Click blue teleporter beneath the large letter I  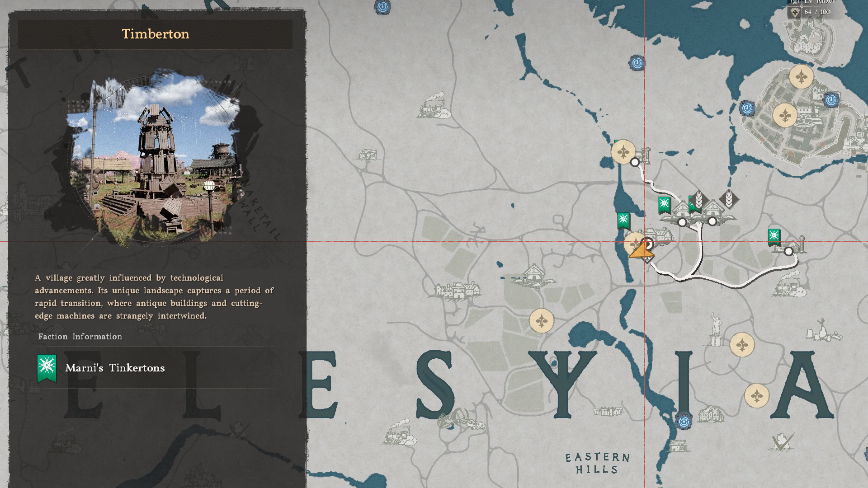click(x=684, y=422)
